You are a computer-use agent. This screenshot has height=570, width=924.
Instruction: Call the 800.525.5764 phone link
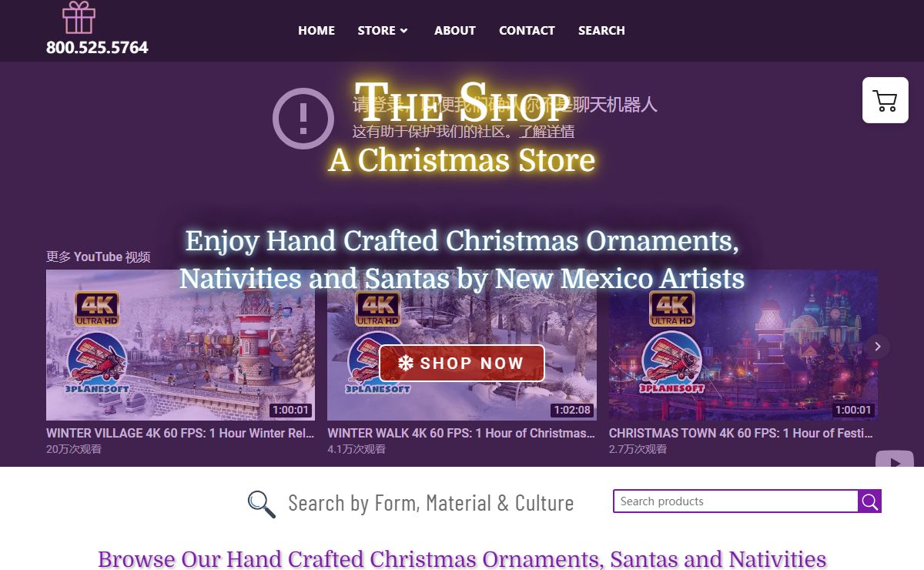tap(97, 47)
